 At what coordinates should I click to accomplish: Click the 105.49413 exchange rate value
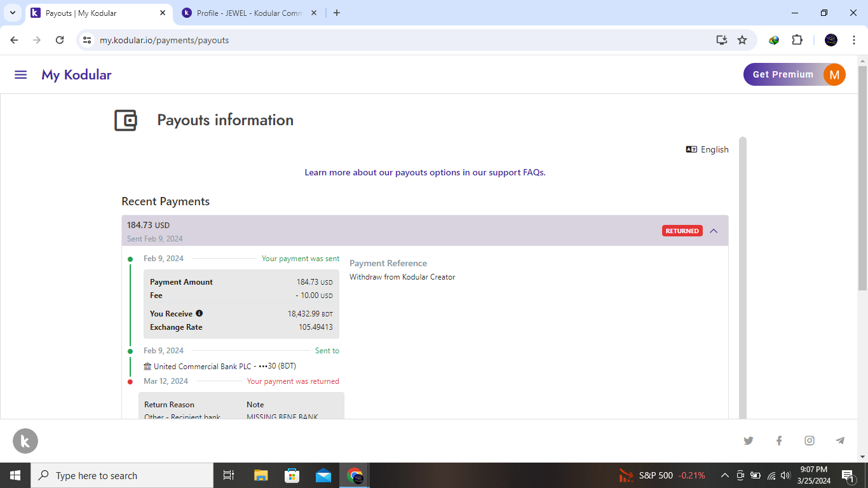tap(315, 327)
